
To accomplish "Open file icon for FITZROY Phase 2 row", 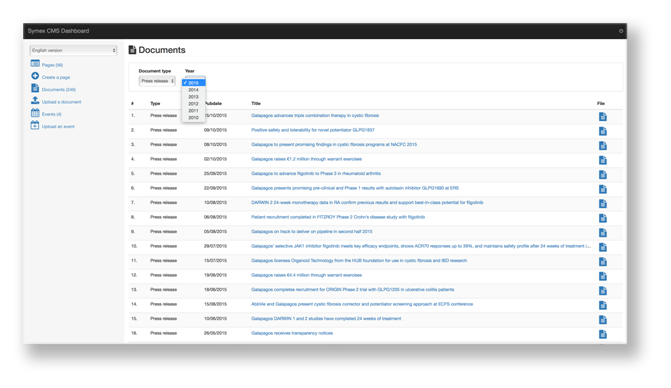I will 603,219.
